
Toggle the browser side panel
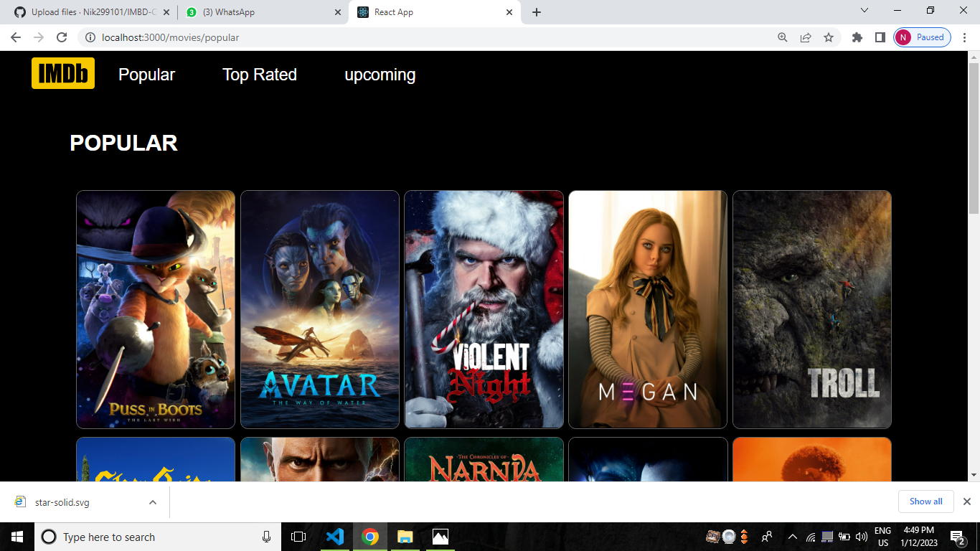(880, 37)
